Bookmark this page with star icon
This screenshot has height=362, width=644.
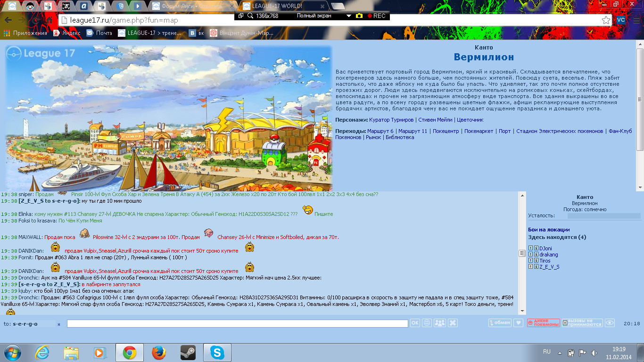tap(606, 20)
